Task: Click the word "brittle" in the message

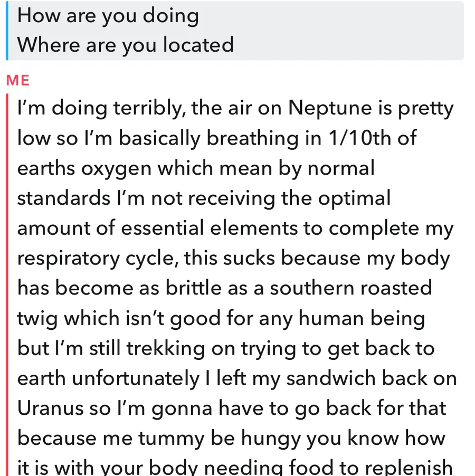Action: click(194, 288)
